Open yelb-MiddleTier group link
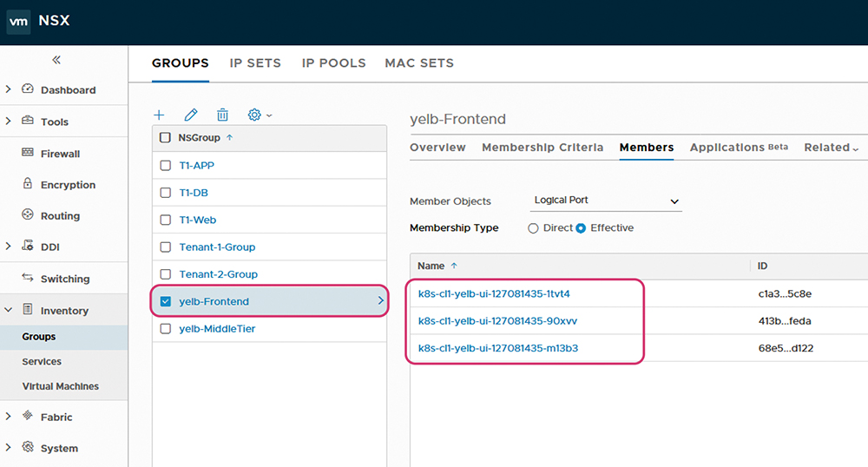Viewport: 868px width, 467px height. click(217, 329)
